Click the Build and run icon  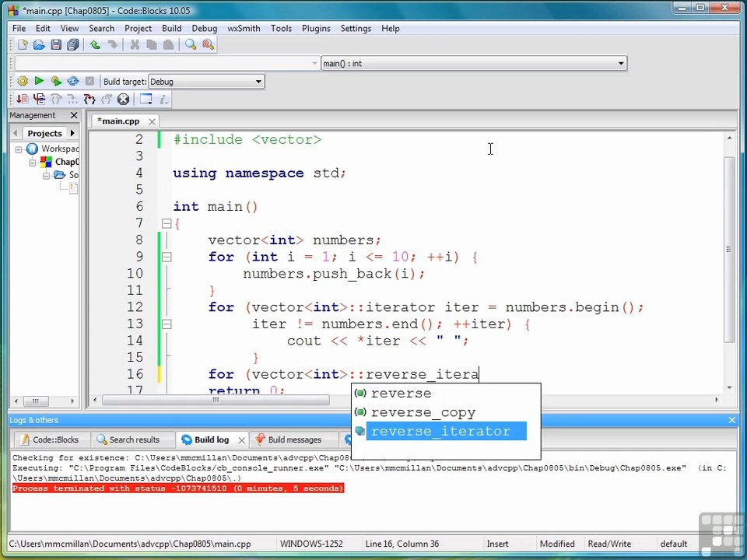[56, 82]
